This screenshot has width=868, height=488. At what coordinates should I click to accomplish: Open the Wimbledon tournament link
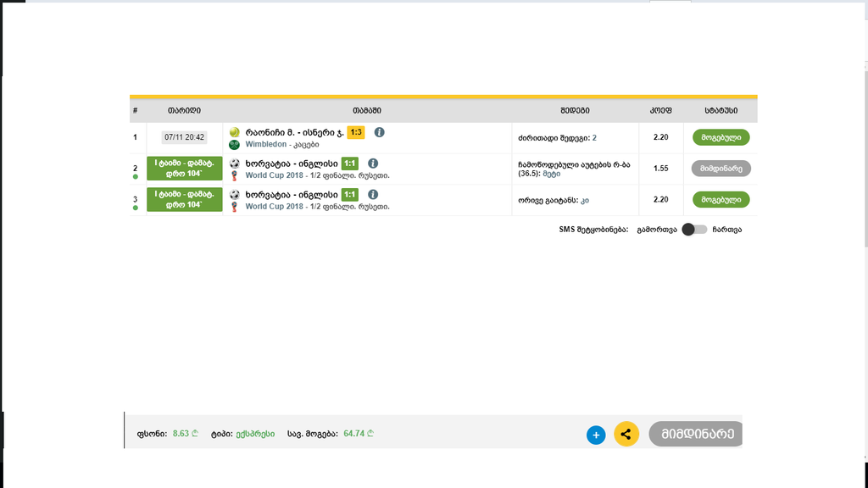coord(265,144)
